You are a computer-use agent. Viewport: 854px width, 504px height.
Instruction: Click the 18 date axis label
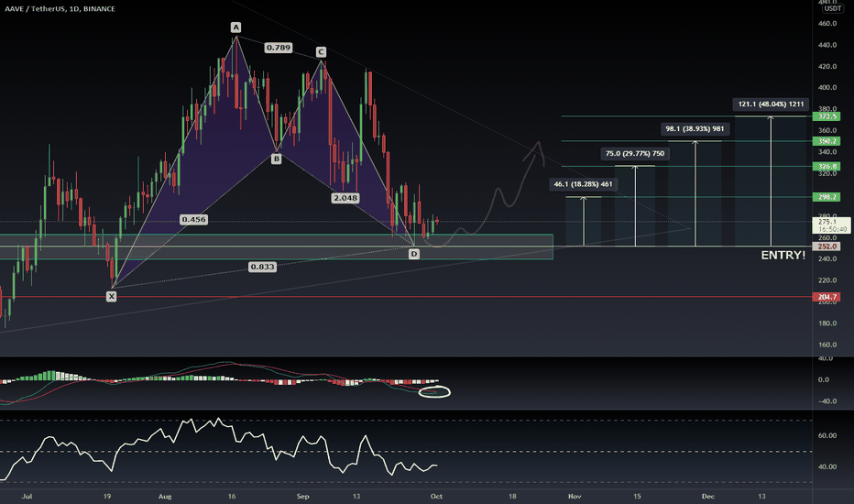pyautogui.click(x=512, y=497)
